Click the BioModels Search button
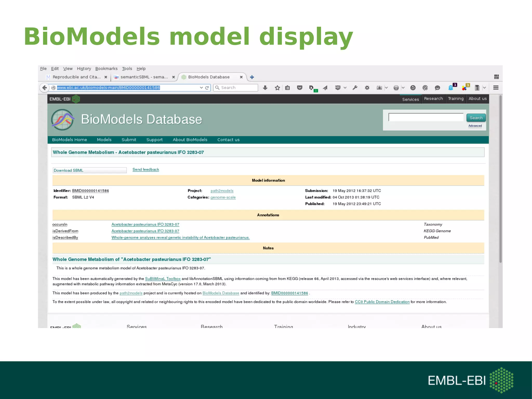Viewport: 532px width, 399px height. coord(476,118)
